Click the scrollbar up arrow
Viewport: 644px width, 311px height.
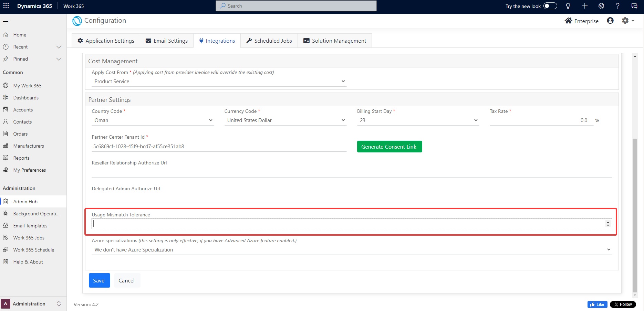pyautogui.click(x=635, y=56)
